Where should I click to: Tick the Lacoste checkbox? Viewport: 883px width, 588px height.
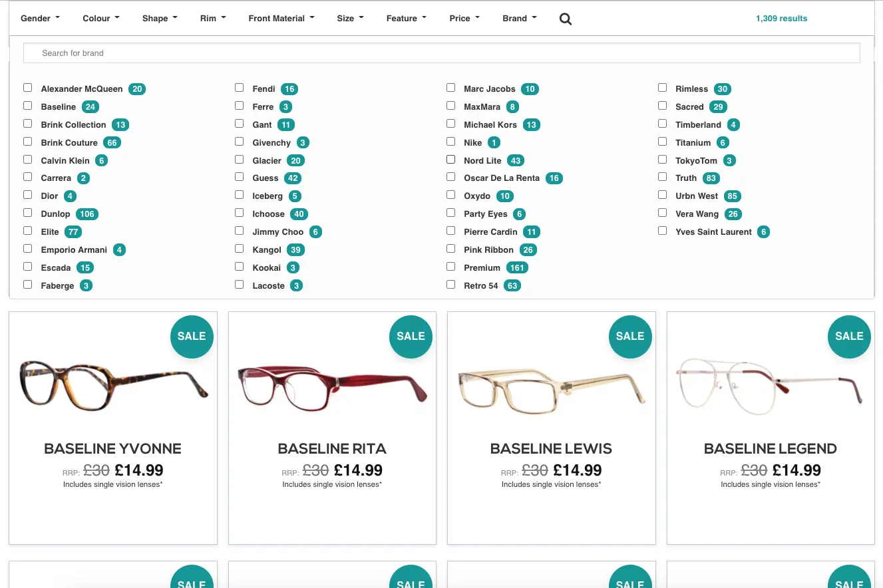pos(240,285)
